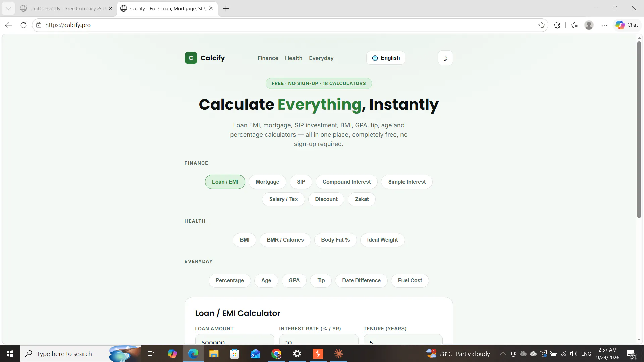
Task: Select the Body Fat % calculator
Action: pyautogui.click(x=335, y=240)
